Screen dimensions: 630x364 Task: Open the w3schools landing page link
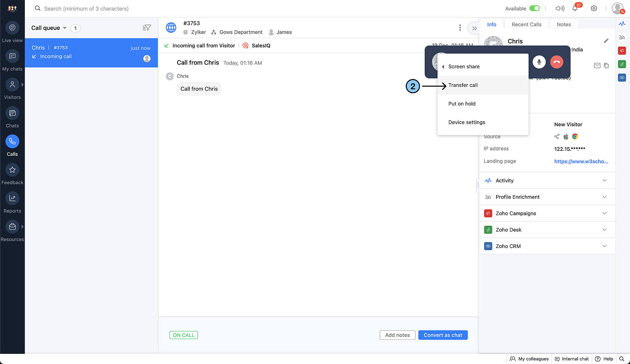pos(581,161)
